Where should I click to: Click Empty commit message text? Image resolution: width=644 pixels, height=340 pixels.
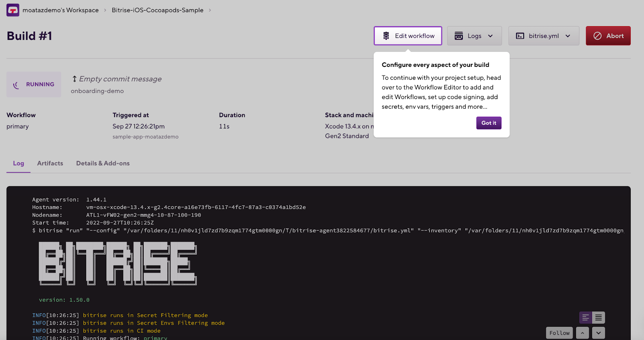120,79
